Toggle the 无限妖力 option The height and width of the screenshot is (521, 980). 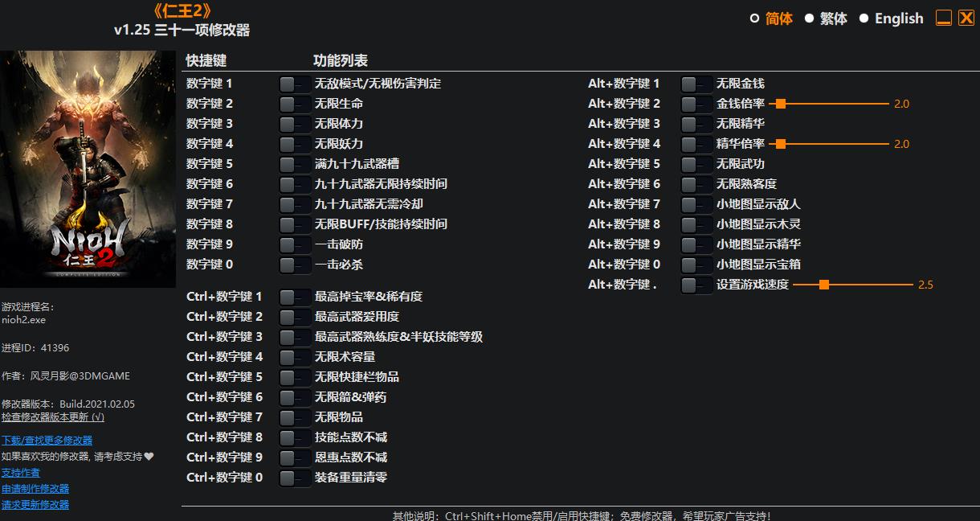295,144
